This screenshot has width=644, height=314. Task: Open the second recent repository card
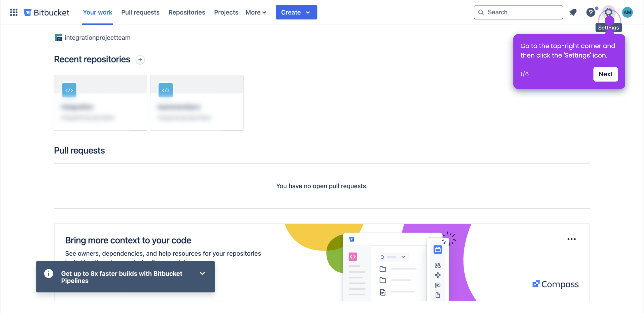click(197, 103)
